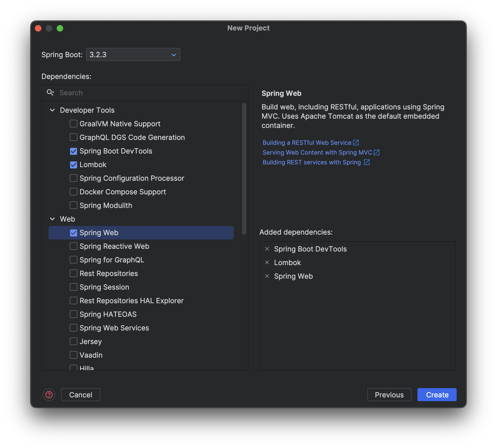The height and width of the screenshot is (448, 497).
Task: Select the Developer Tools group label
Action: (x=87, y=110)
